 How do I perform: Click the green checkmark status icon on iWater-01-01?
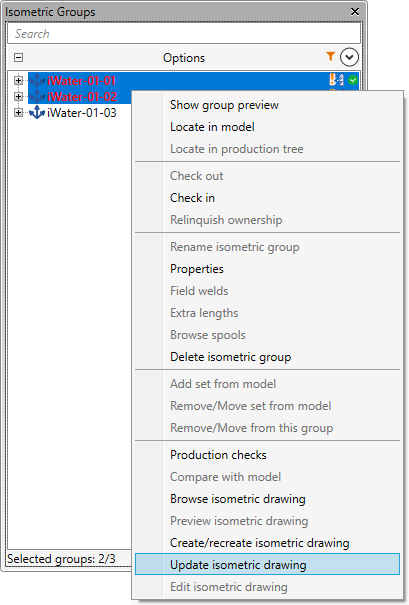[353, 80]
